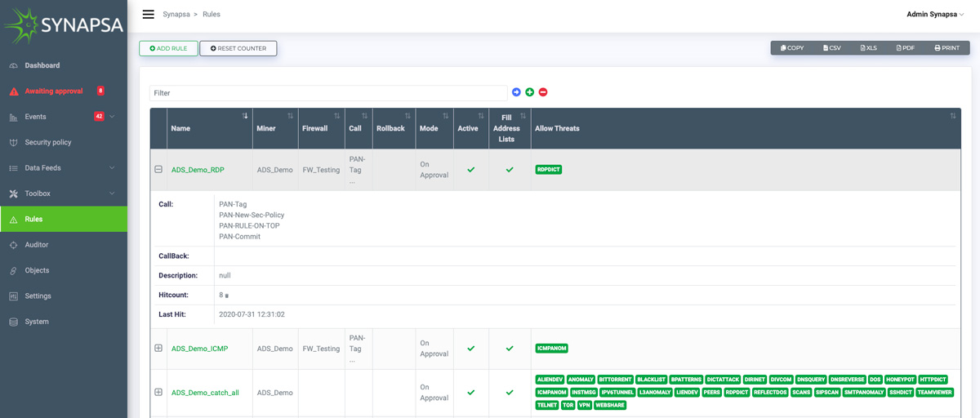The width and height of the screenshot is (980, 418).
Task: Export rules as CSV
Action: click(x=832, y=48)
